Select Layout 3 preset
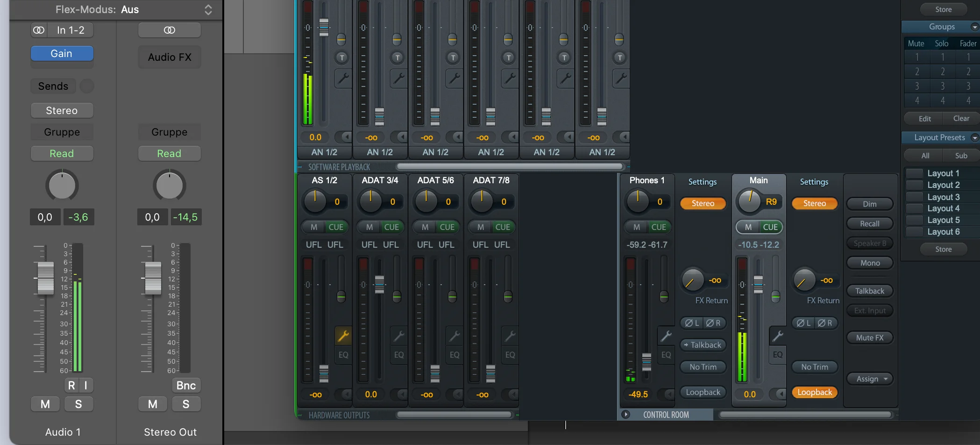The image size is (980, 445). tap(943, 197)
